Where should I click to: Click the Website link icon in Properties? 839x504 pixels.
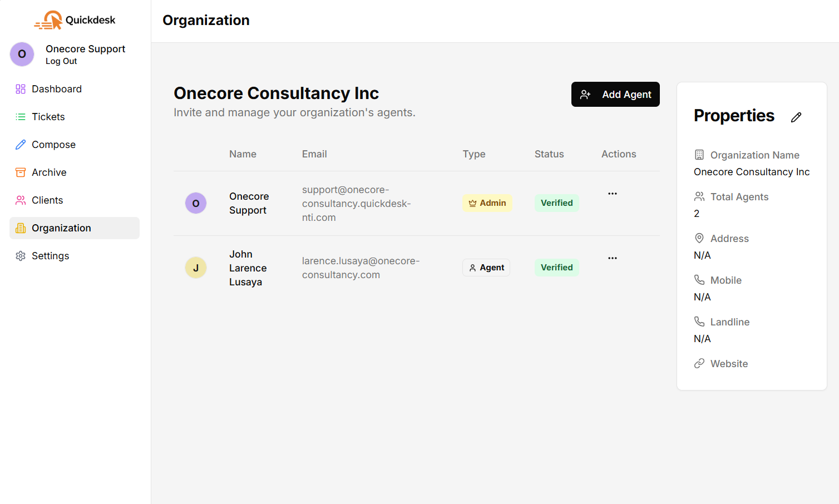(699, 363)
